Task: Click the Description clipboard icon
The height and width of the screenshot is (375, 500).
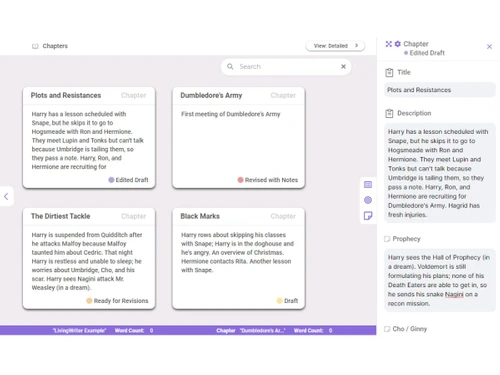Action: 389,113
